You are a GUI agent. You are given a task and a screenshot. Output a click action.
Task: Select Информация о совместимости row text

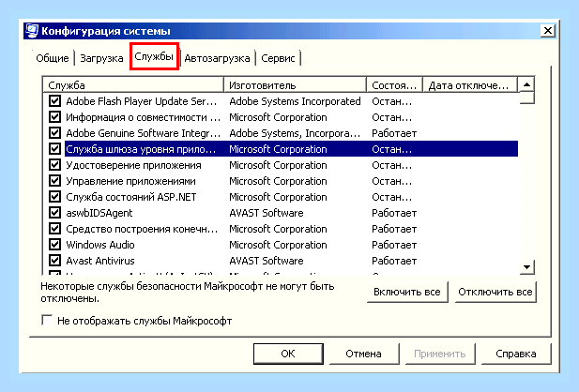pos(143,117)
